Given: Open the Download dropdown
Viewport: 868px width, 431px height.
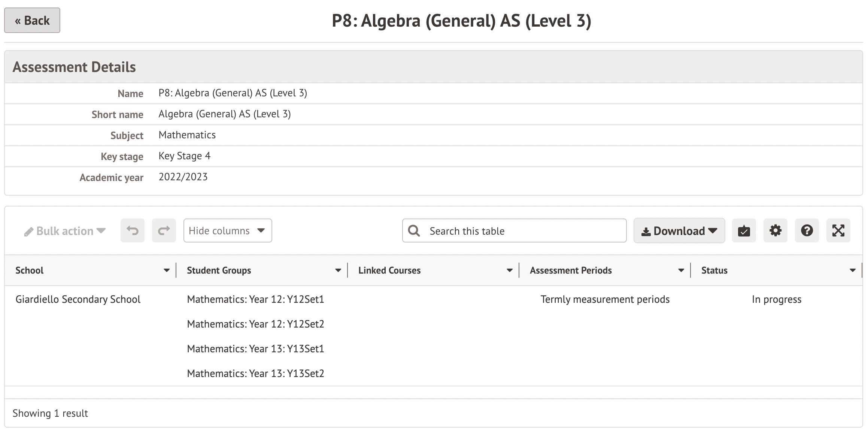Looking at the screenshot, I should [x=679, y=231].
